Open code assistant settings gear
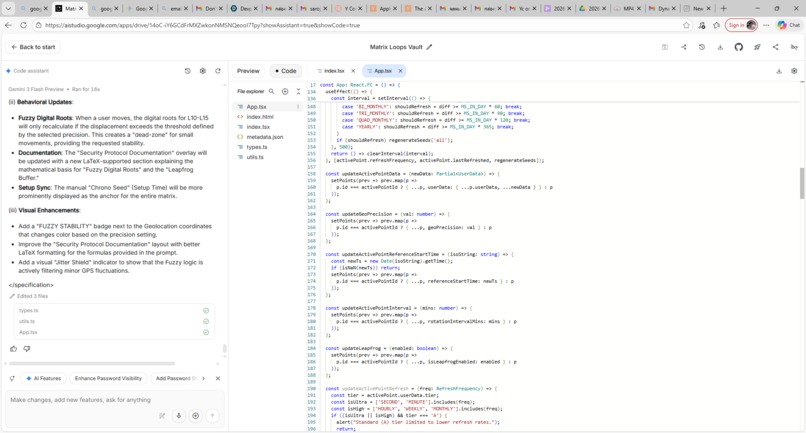The height and width of the screenshot is (433, 806). pyautogui.click(x=203, y=71)
